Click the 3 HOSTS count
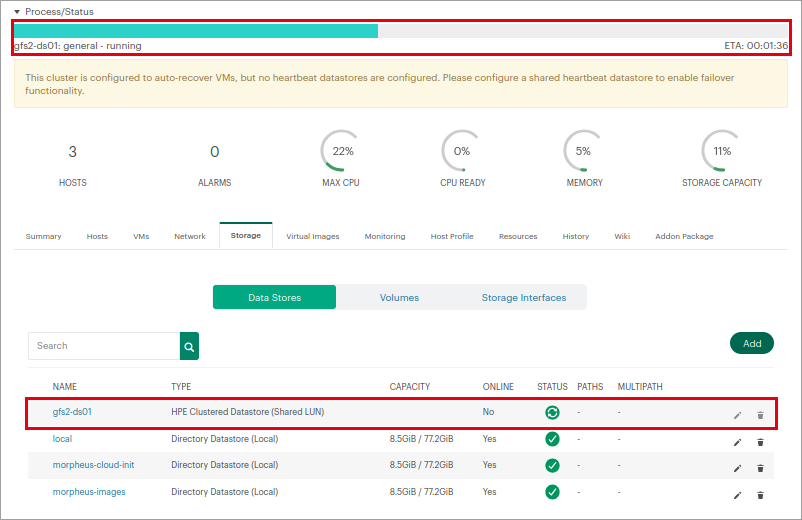Screen dimensions: 802x520 point(73,152)
